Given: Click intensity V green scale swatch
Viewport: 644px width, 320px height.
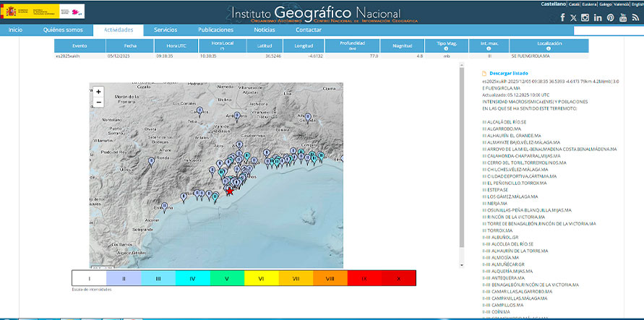Looking at the screenshot, I should point(226,277).
